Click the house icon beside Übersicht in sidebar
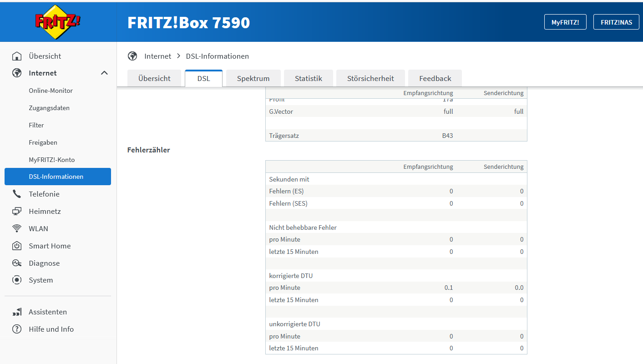This screenshot has width=643, height=364. pyautogui.click(x=17, y=56)
